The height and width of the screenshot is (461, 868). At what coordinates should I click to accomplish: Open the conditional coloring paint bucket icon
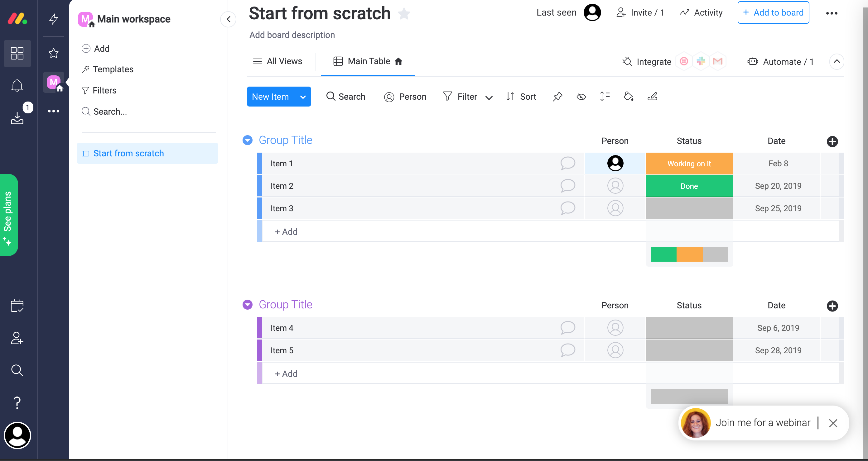(x=629, y=97)
